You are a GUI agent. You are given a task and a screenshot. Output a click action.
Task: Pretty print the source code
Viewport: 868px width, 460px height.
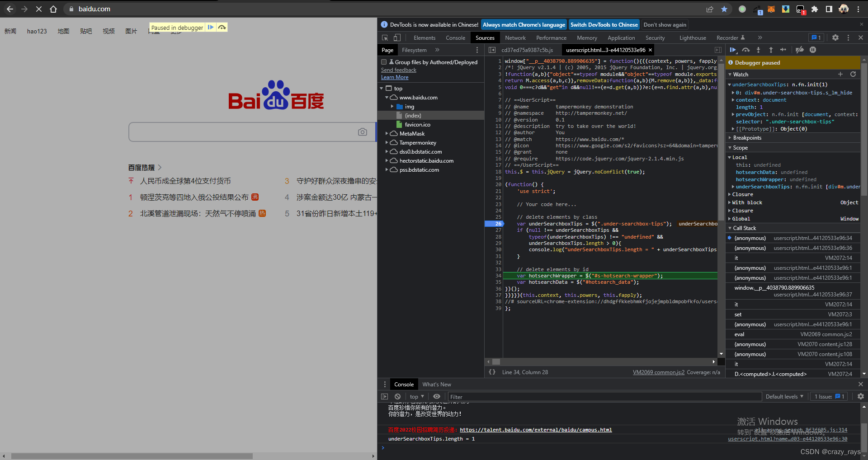492,372
